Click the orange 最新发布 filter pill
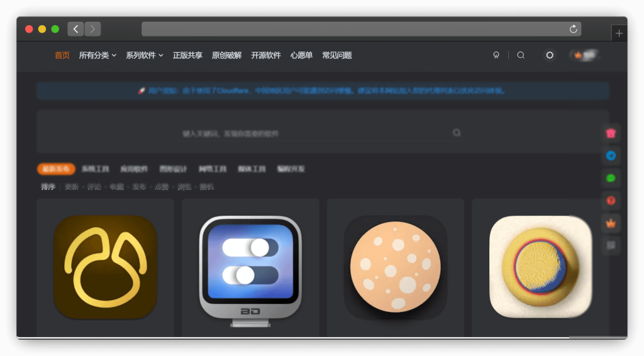The width and height of the screenshot is (644, 356). click(56, 169)
